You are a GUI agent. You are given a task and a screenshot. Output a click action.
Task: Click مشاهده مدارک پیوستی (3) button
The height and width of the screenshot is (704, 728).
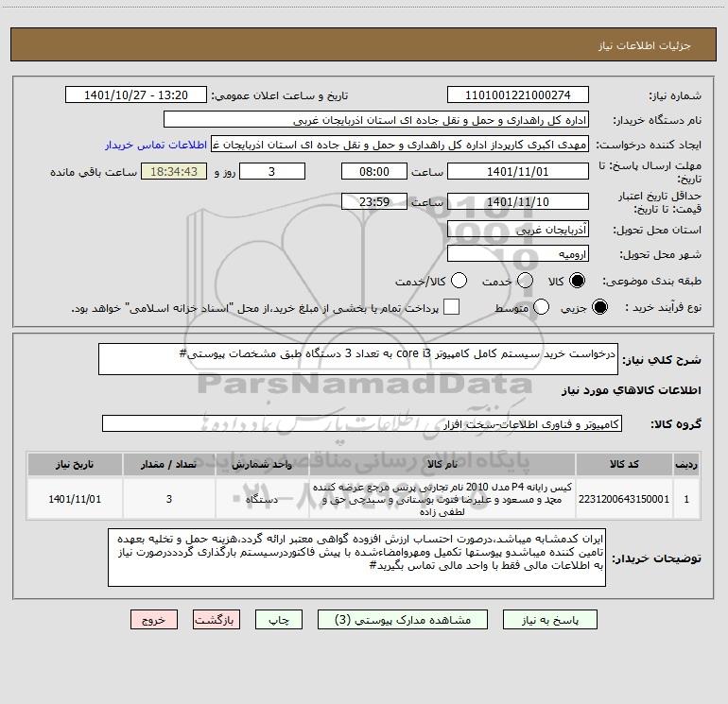[403, 620]
